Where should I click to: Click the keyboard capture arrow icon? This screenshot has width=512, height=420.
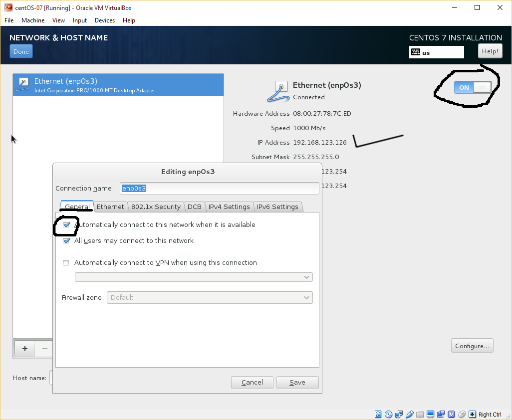click(x=472, y=415)
